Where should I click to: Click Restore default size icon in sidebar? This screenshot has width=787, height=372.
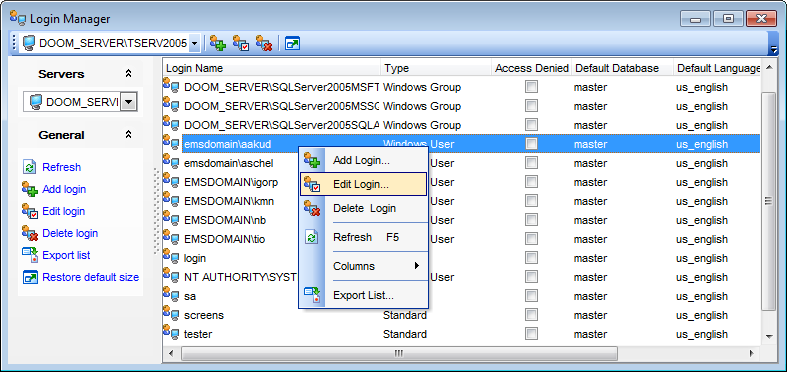pyautogui.click(x=30, y=277)
